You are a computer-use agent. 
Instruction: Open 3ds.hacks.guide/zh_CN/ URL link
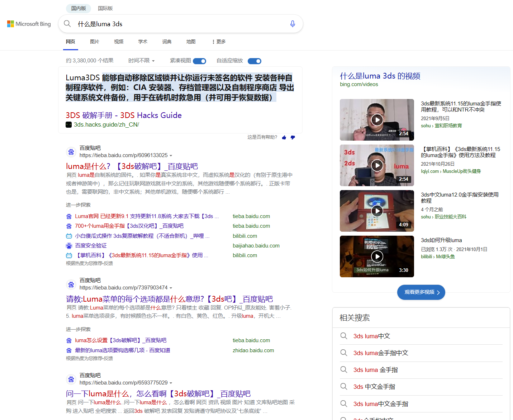coord(106,124)
